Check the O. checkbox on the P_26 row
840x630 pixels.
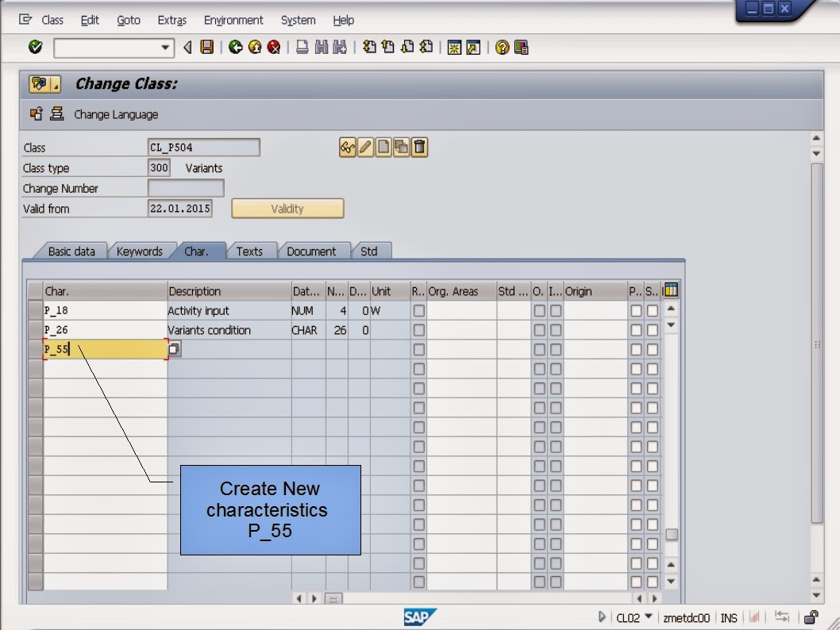click(x=538, y=330)
